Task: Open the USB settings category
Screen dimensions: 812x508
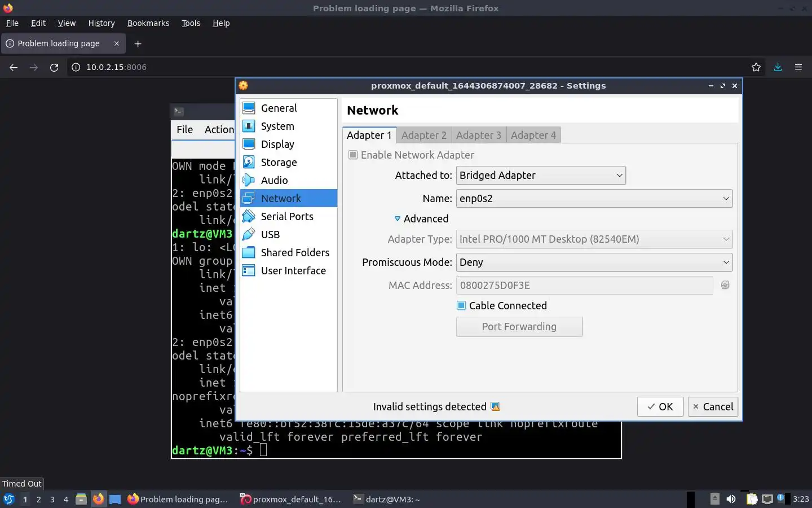Action: click(288, 234)
